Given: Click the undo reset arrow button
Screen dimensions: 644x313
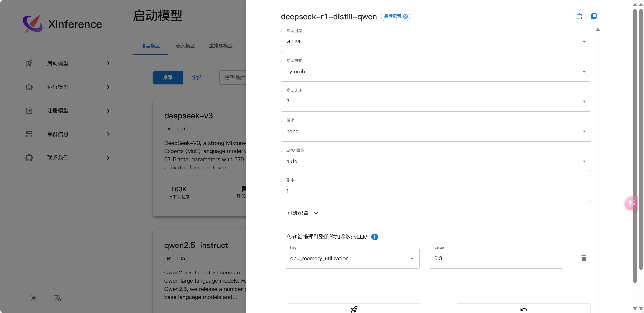Looking at the screenshot, I should click(x=523, y=309).
